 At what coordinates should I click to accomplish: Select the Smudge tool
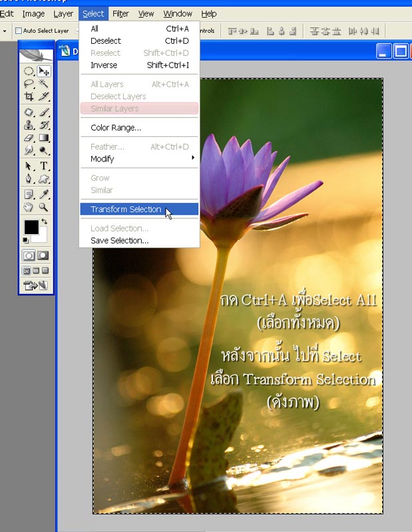point(29,150)
